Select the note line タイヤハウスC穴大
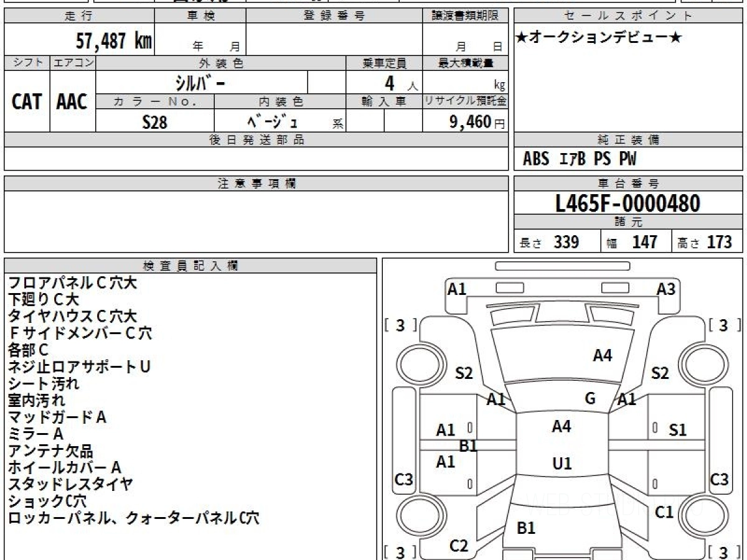This screenshot has height=560, width=747. 72,317
